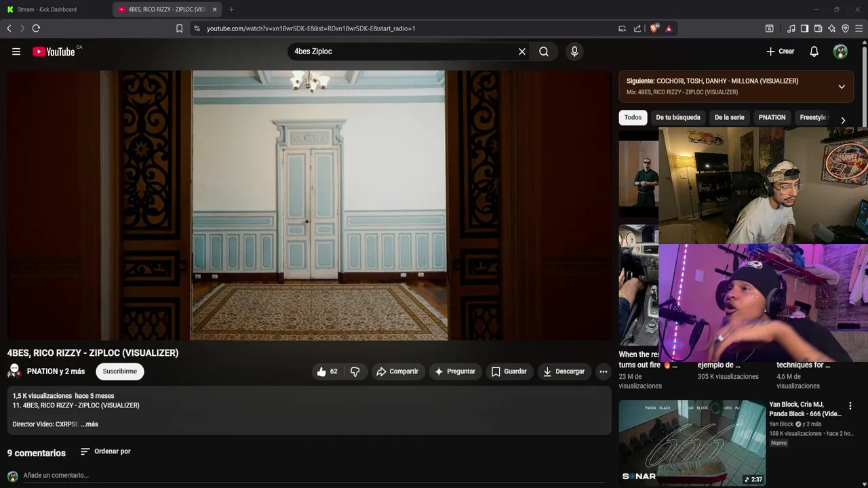Click the browser address bar URL
The height and width of the screenshot is (488, 868).
pos(311,28)
